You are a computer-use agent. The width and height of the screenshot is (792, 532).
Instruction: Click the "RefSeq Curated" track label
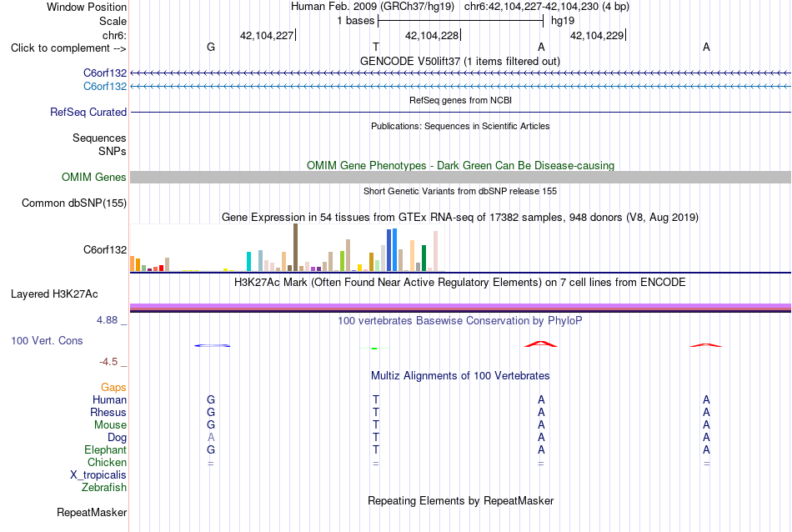point(88,113)
